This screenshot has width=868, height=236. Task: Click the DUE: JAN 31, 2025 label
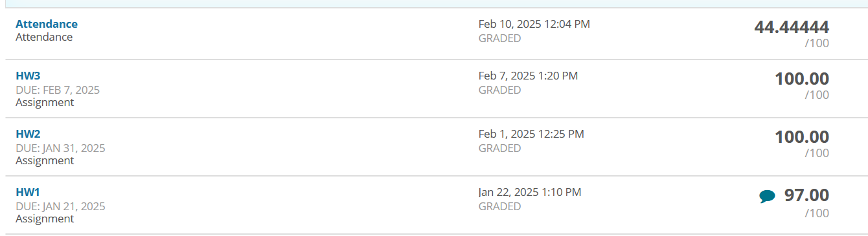click(x=60, y=148)
